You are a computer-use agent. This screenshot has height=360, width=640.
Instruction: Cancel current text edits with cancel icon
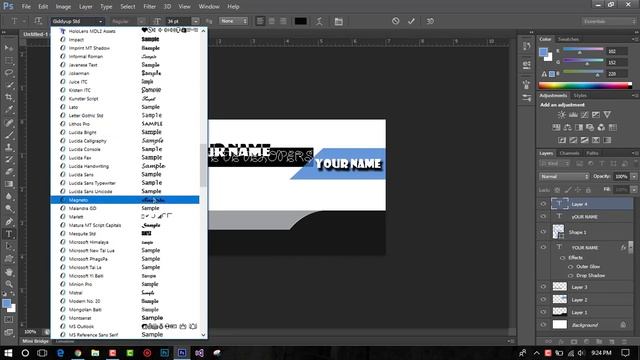pos(396,21)
